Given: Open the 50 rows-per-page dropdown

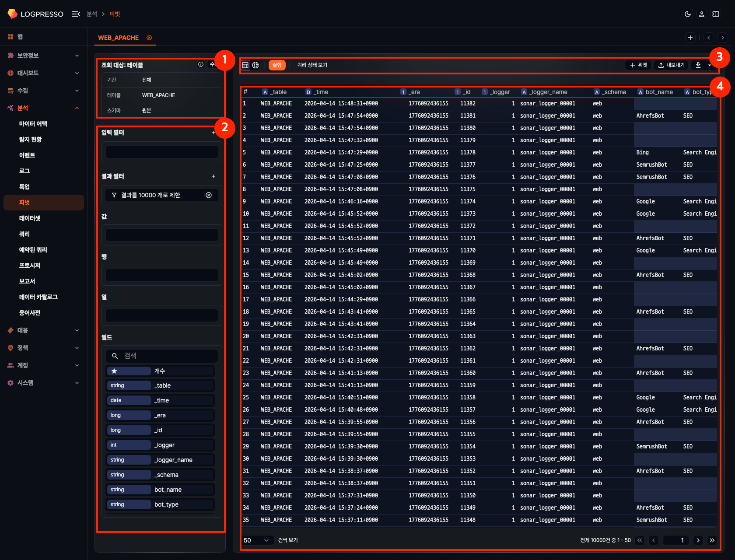Looking at the screenshot, I should pyautogui.click(x=256, y=540).
